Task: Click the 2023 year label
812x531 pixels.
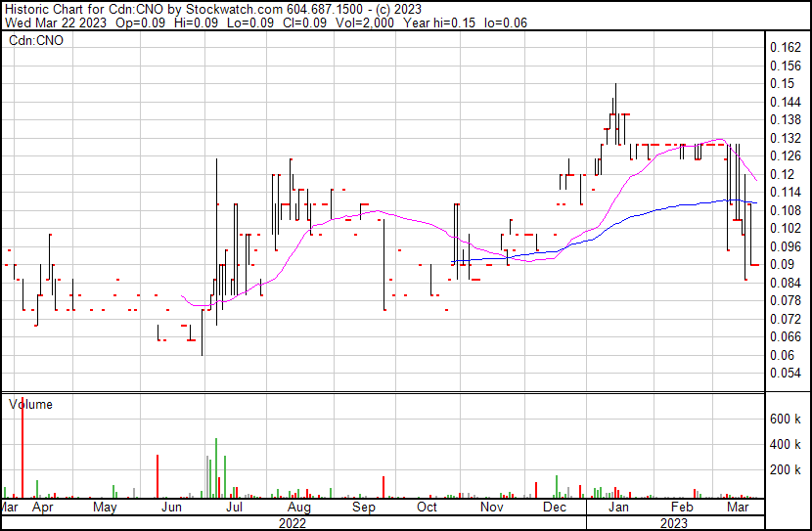Action: pos(674,523)
